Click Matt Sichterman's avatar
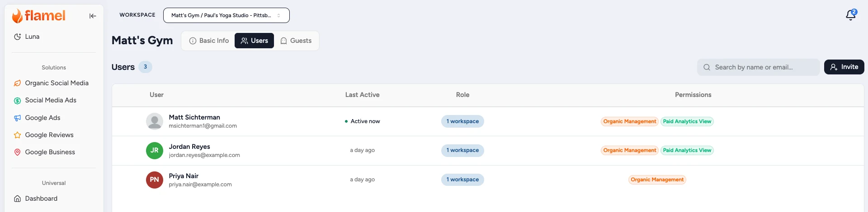Screen dimensions: 868x212 pos(155,121)
